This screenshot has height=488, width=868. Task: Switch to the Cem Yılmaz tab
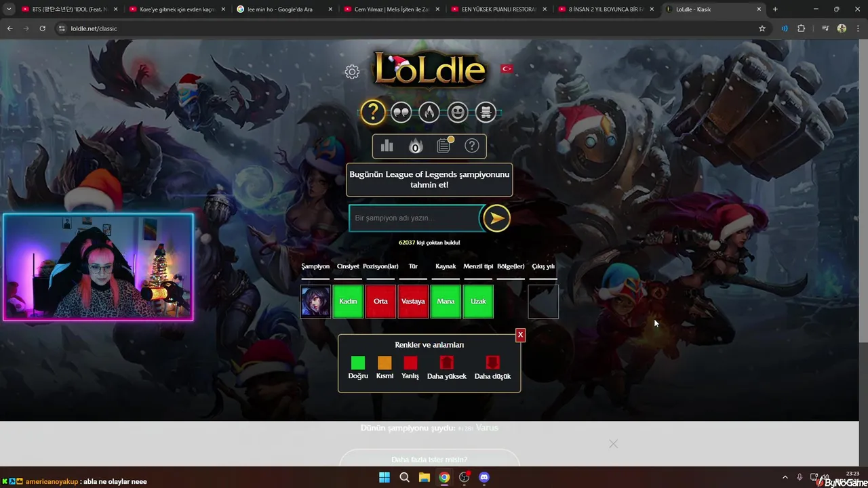tap(391, 9)
